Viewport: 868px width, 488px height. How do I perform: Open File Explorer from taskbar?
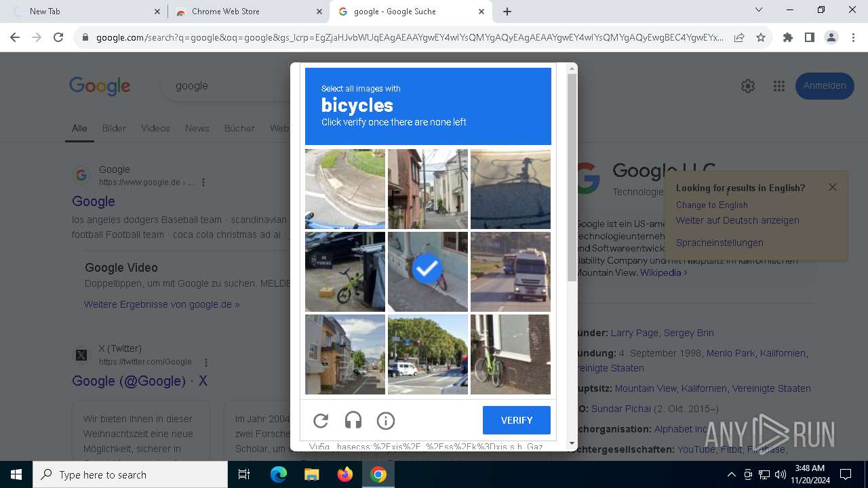pyautogui.click(x=311, y=474)
